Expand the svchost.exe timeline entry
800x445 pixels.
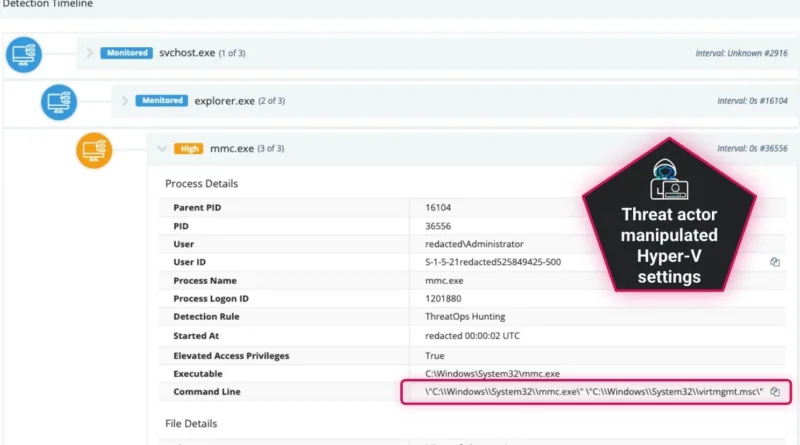89,53
